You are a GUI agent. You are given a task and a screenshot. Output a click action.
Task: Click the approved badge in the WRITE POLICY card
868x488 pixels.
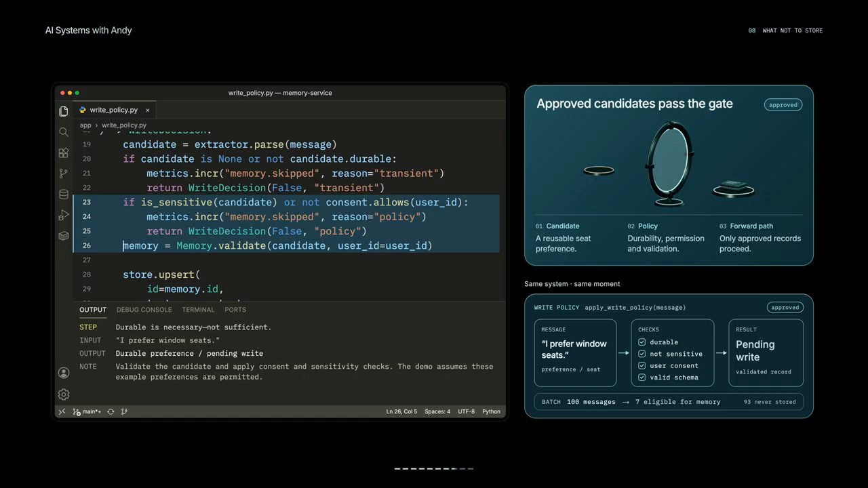click(785, 308)
